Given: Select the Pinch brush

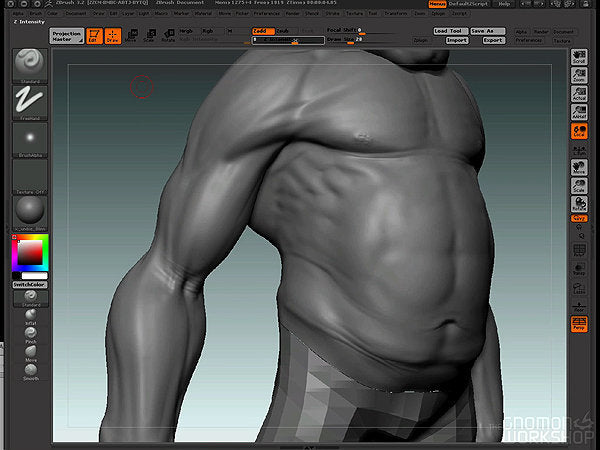Looking at the screenshot, I should point(29,334).
